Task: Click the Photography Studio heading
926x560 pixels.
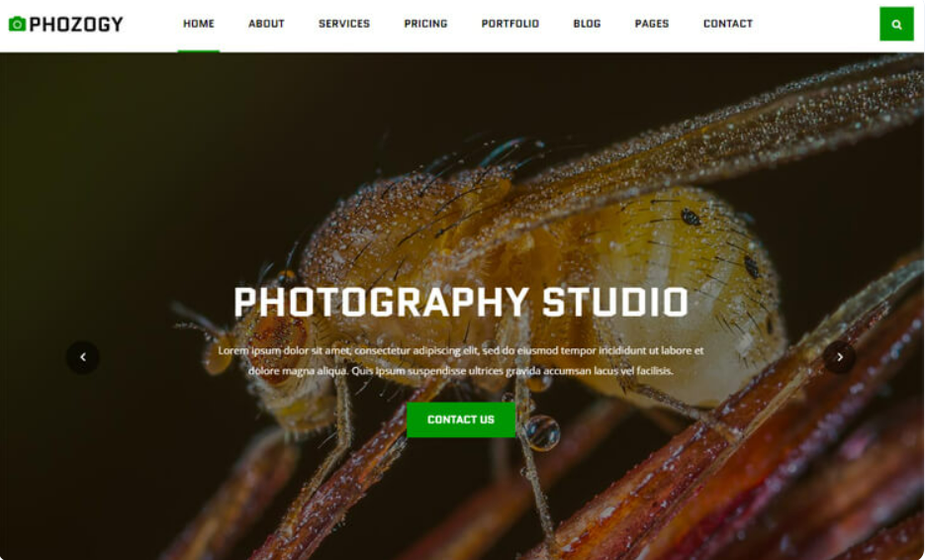Action: [461, 303]
